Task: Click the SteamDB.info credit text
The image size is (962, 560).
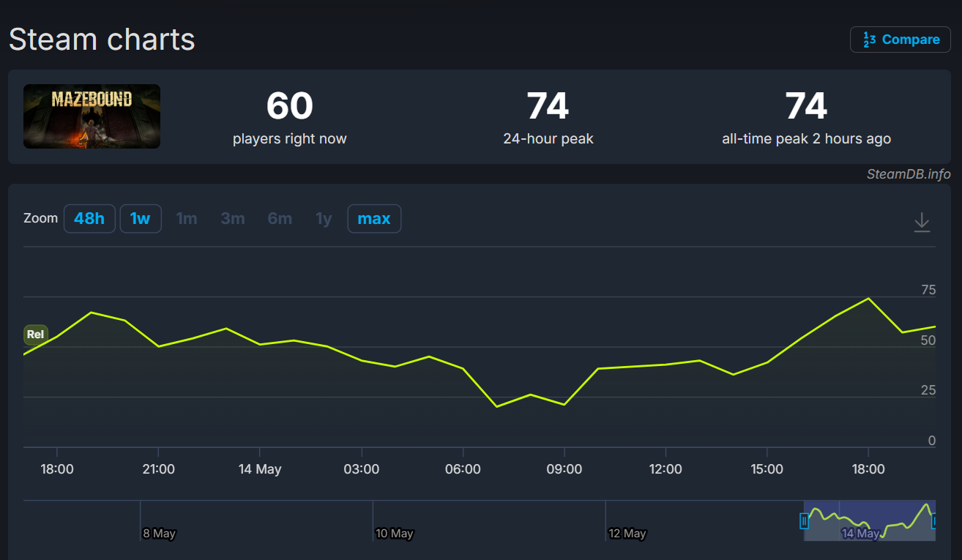Action: pos(909,174)
